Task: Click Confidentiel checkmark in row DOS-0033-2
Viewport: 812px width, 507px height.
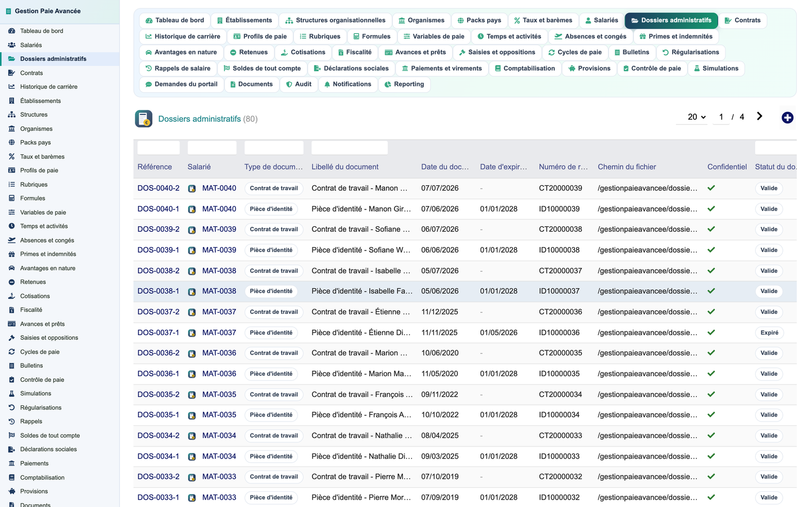Action: coord(711,477)
